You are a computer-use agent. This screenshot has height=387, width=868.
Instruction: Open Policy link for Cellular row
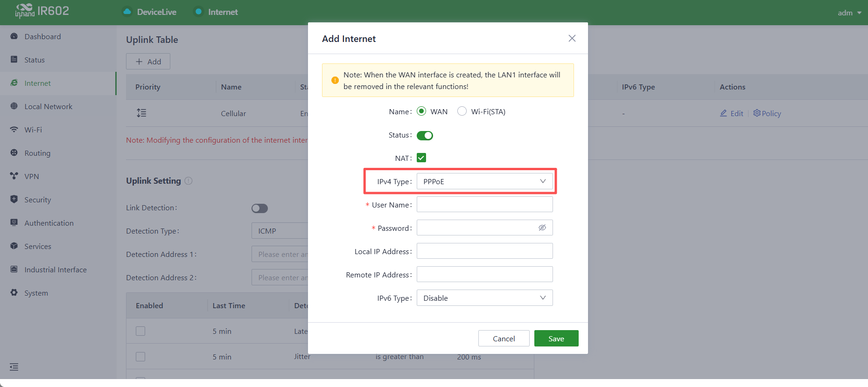click(767, 113)
